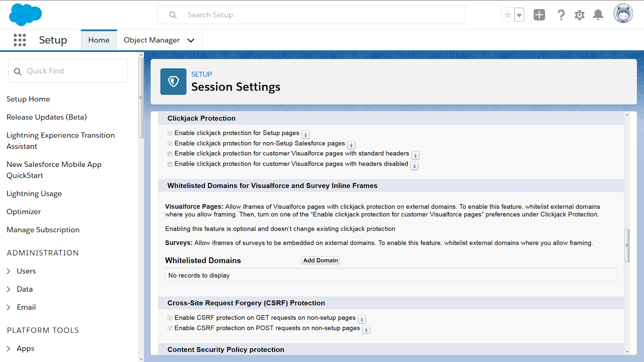The image size is (644, 362).
Task: Switch to the Home tab
Action: [x=99, y=40]
